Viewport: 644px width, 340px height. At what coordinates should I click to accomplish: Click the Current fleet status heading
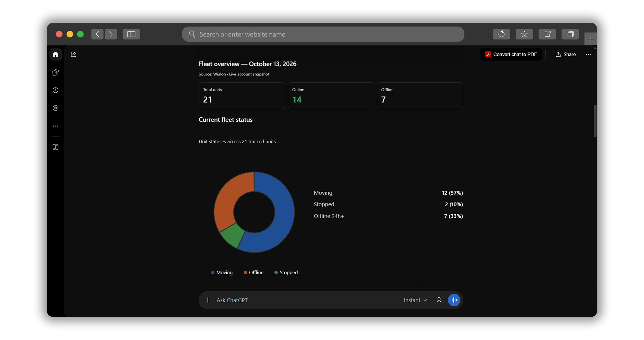click(226, 120)
